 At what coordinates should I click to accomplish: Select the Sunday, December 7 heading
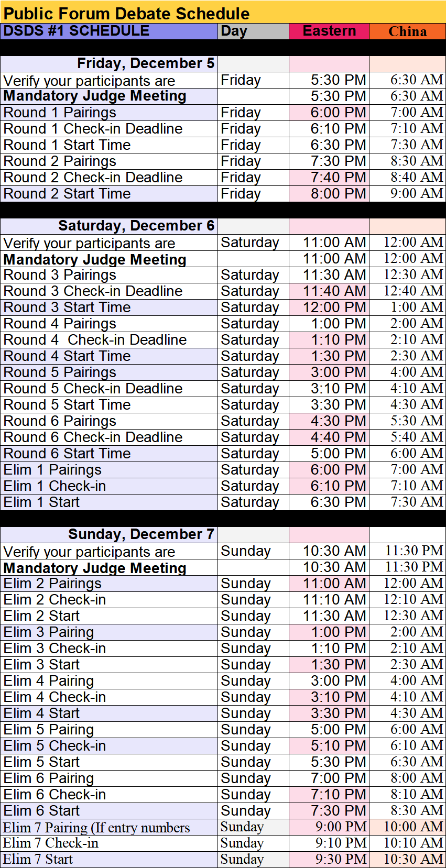(141, 534)
